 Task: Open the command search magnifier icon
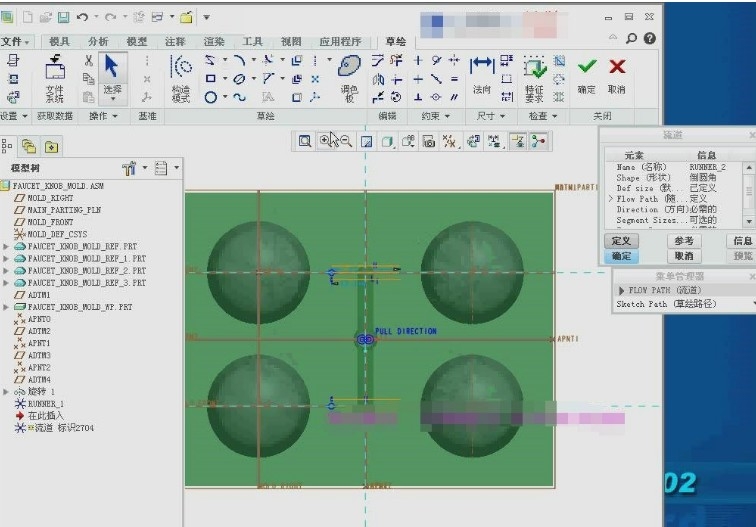tap(631, 38)
